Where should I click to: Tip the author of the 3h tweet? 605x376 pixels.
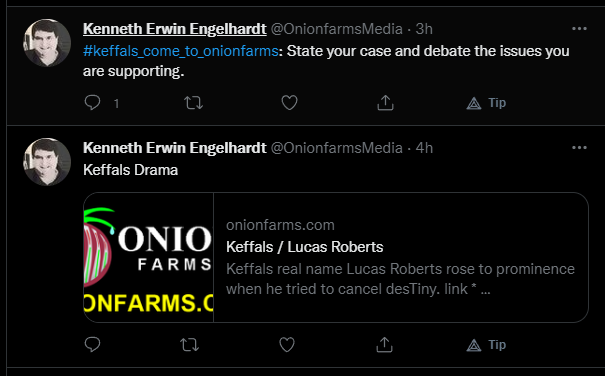point(486,103)
